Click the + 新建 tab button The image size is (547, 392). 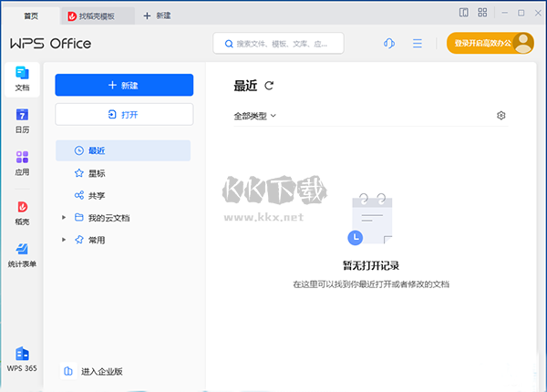point(157,15)
